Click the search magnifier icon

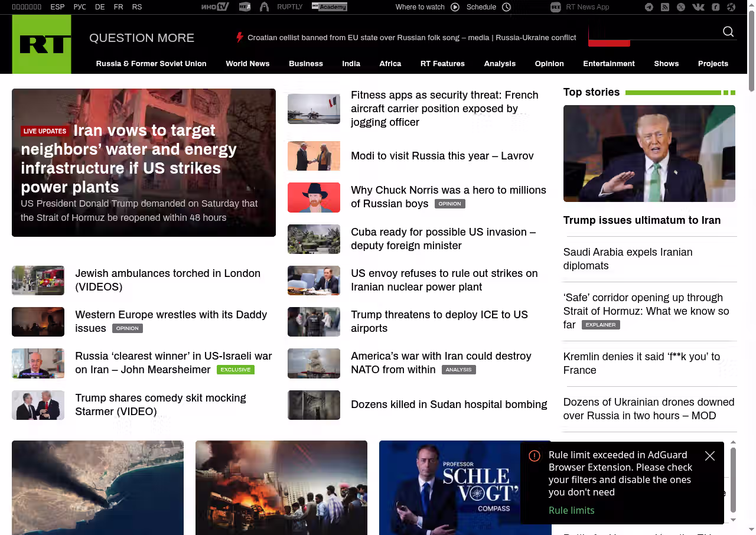[x=728, y=32]
